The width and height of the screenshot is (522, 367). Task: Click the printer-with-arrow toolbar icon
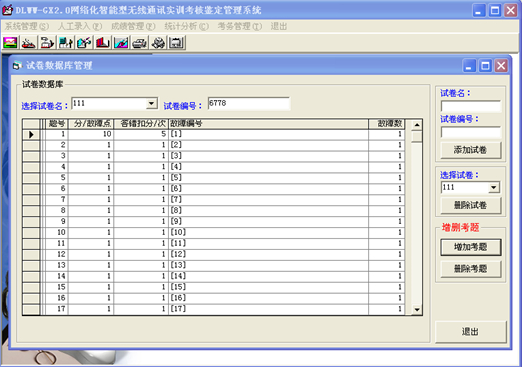(47, 43)
